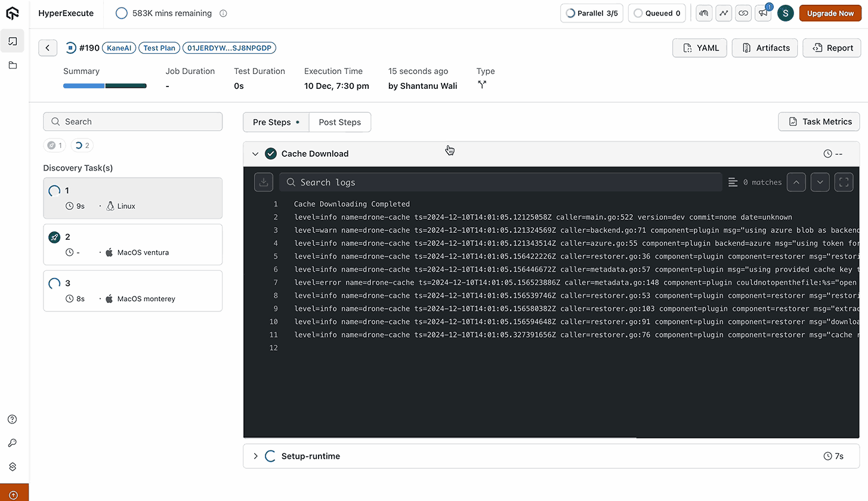Open the download logs icon in Cache Download
868x501 pixels.
tap(264, 182)
